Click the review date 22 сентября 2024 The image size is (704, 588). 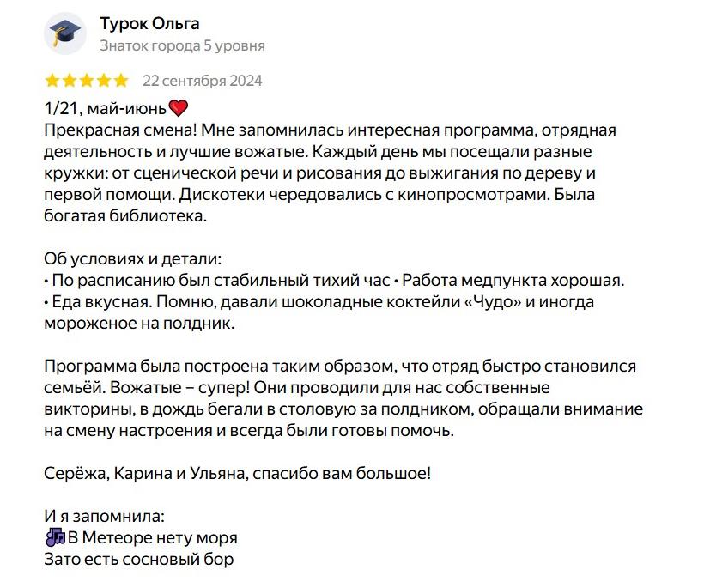coord(202,82)
